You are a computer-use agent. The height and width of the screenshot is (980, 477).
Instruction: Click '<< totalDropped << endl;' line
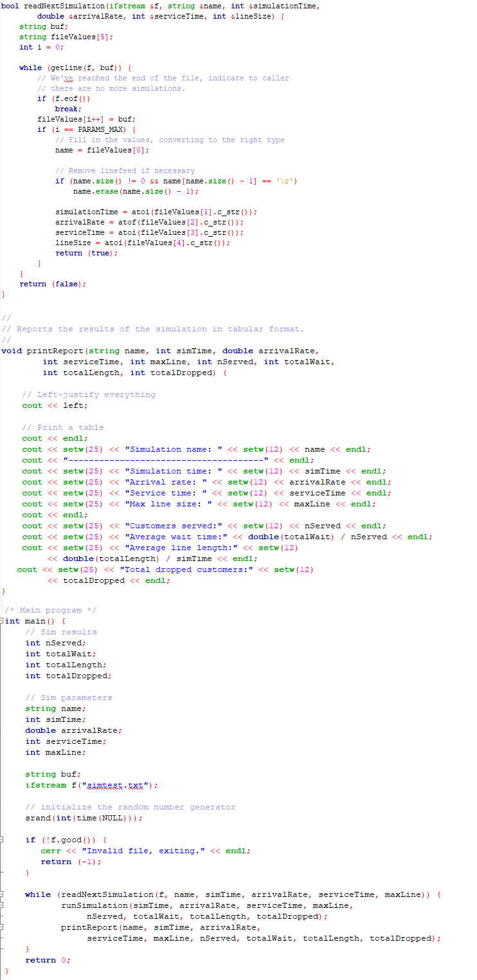(x=109, y=580)
